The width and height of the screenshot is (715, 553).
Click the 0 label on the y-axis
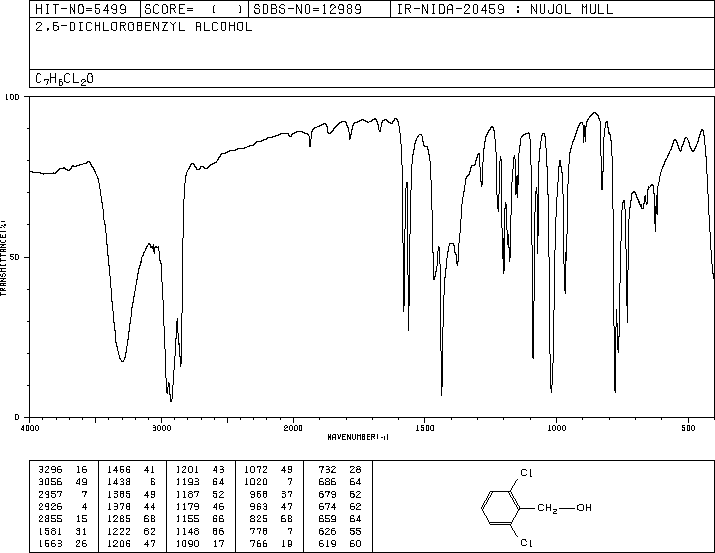pyautogui.click(x=17, y=417)
